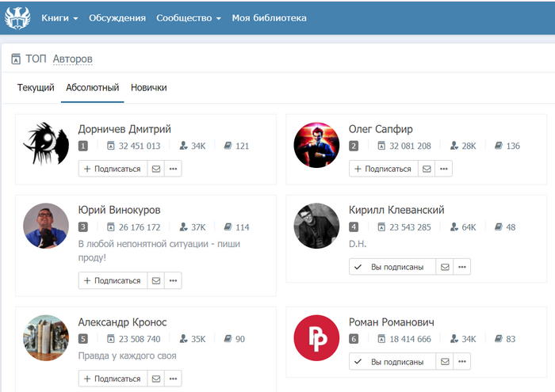This screenshot has width=555, height=392.
Task: Click the site logo icon
Action: click(16, 17)
